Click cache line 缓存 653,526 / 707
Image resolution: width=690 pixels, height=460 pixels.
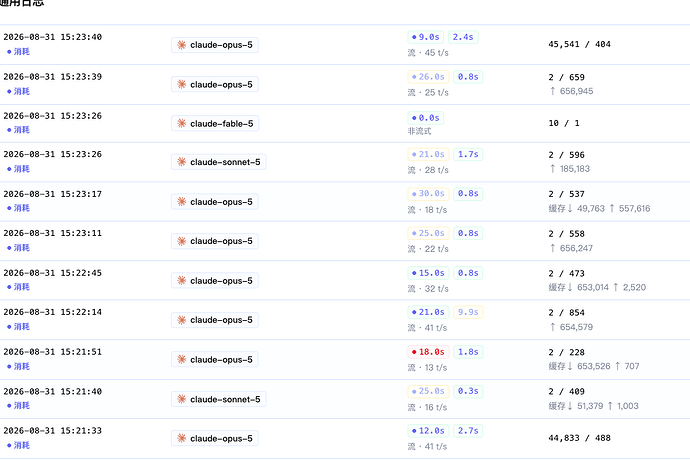pyautogui.click(x=594, y=366)
